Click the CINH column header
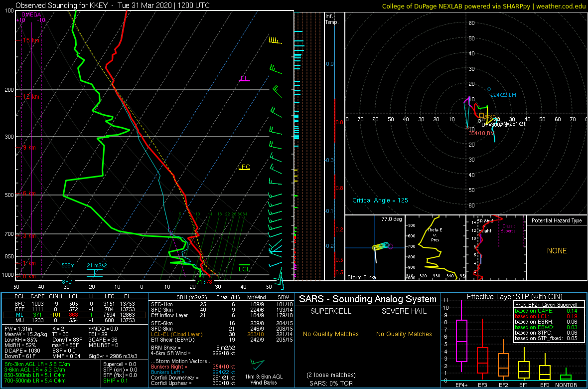Screen dimensions: 588x389 56,296
